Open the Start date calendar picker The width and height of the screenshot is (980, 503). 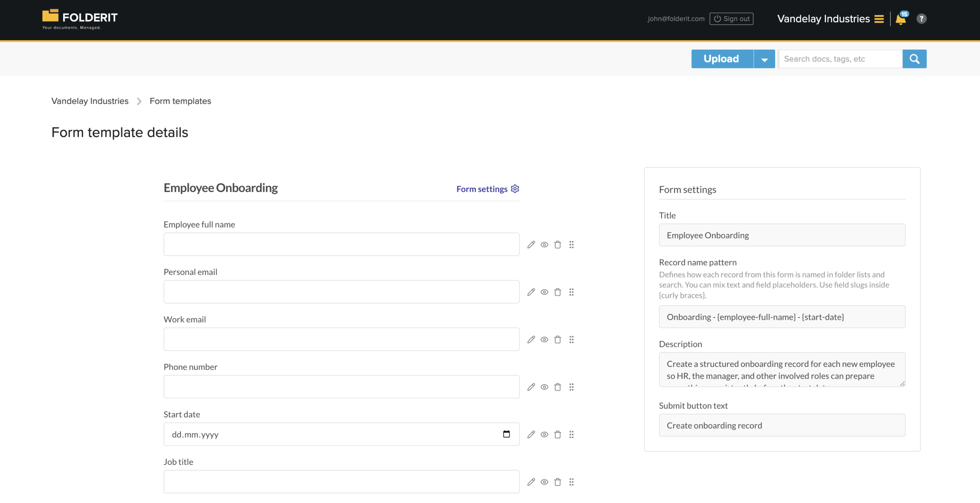click(x=506, y=434)
